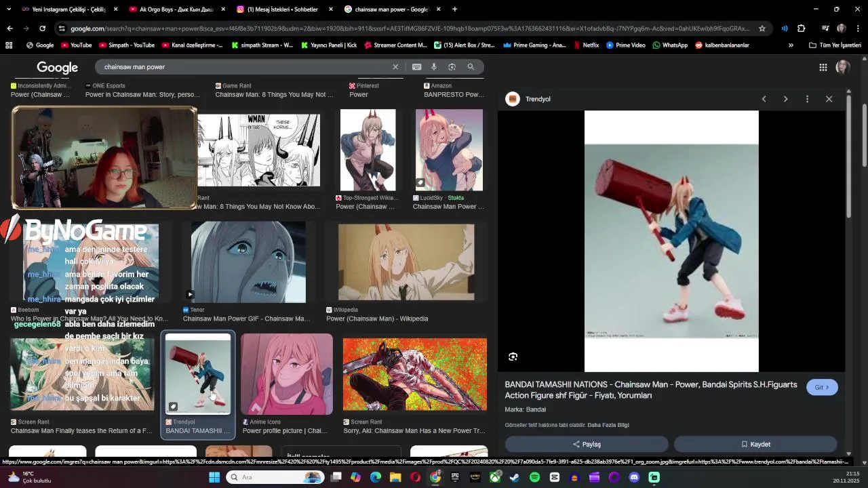This screenshot has height=488, width=868.
Task: Click the Git button in preview panel
Action: [822, 387]
